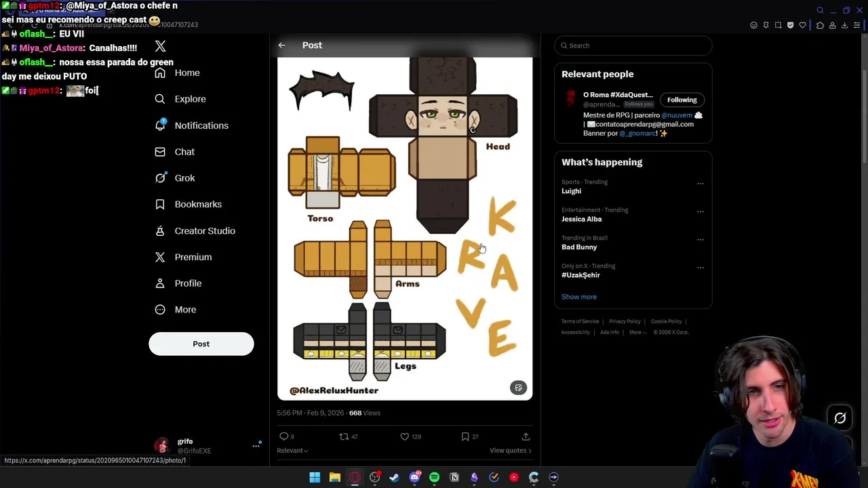Click in the X Search field

click(x=633, y=45)
